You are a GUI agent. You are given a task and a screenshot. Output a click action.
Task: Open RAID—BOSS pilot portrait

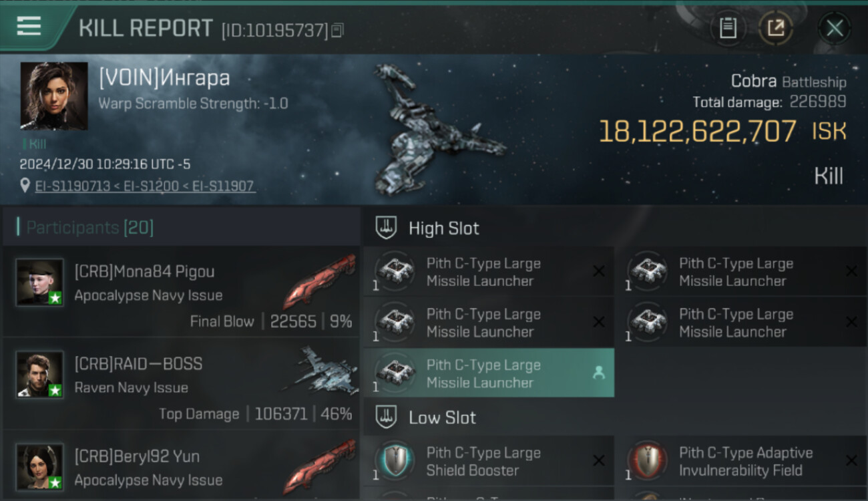[x=40, y=375]
